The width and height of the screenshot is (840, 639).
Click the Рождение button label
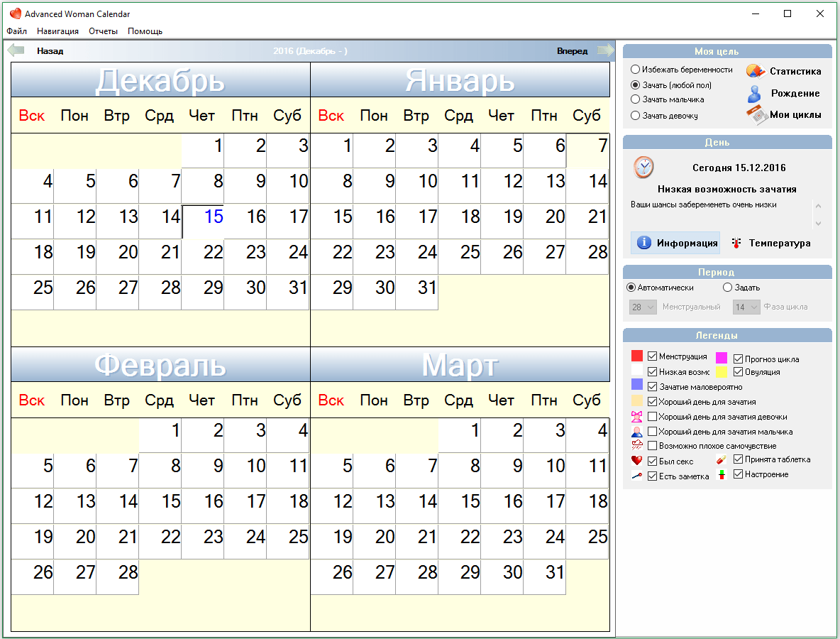click(x=795, y=93)
